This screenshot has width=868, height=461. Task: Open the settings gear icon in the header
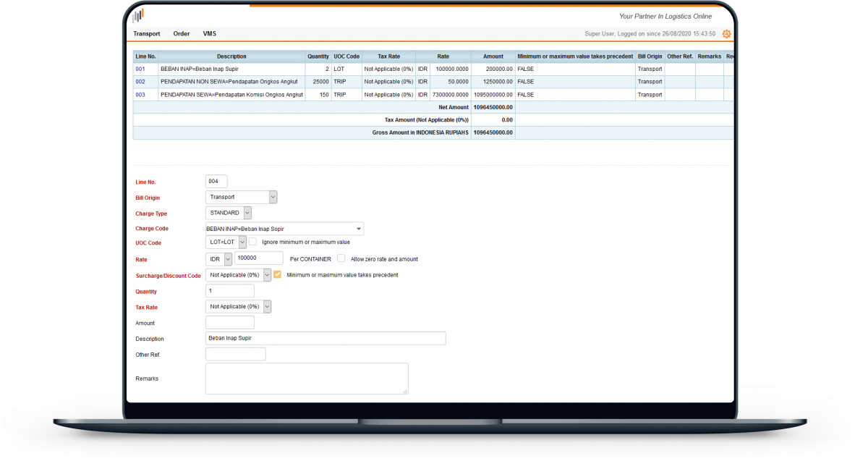[726, 34]
